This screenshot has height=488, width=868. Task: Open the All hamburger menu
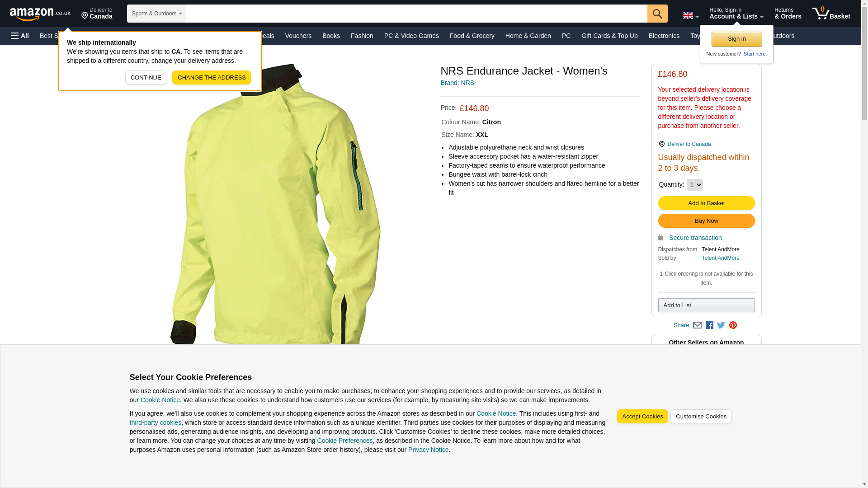(20, 36)
